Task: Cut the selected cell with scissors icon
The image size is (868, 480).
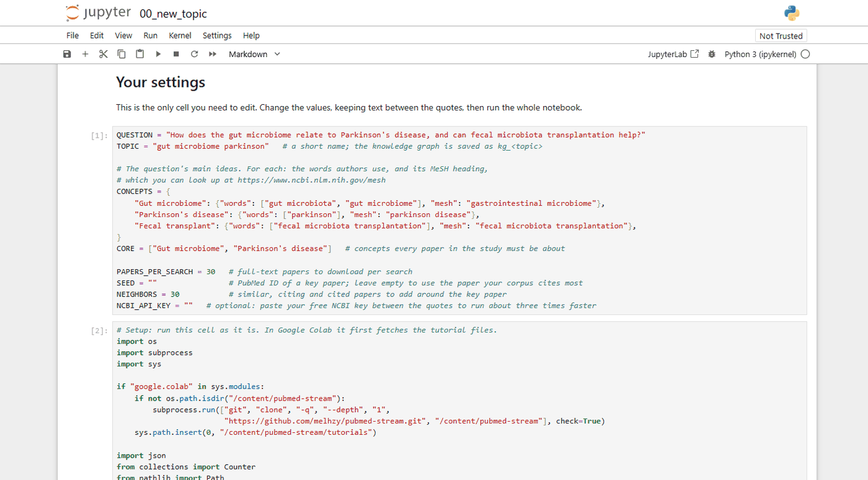Action: click(104, 54)
